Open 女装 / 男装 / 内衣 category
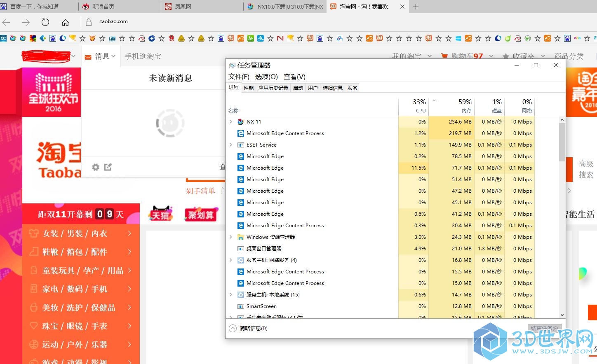 (81, 233)
